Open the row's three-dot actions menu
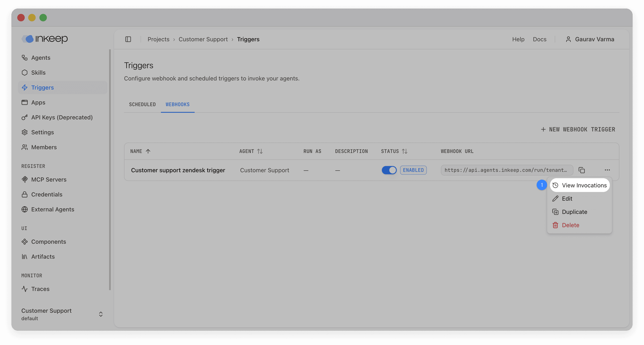The height and width of the screenshot is (345, 644). (607, 170)
